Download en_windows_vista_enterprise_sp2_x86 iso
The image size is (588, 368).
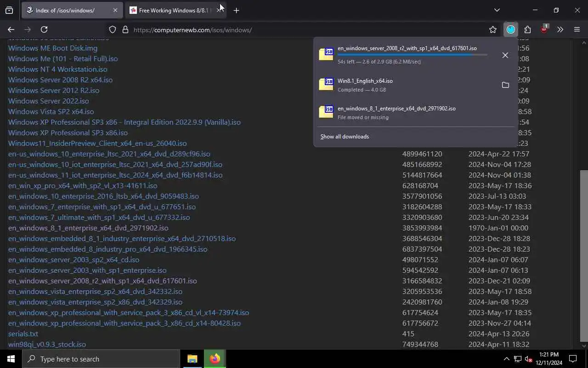(x=95, y=302)
